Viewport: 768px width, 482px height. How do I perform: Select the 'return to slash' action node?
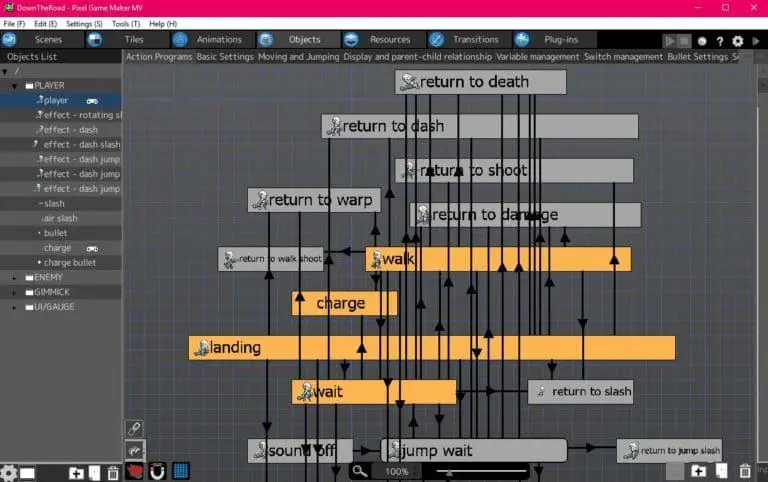pos(580,392)
